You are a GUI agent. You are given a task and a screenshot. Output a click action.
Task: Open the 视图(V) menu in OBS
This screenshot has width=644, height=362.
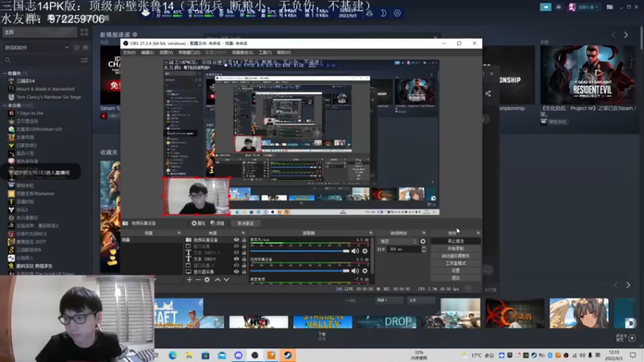tap(166, 52)
